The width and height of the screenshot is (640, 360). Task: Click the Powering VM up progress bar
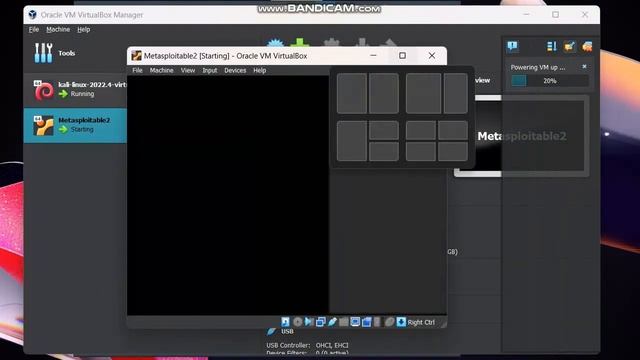[x=549, y=81]
